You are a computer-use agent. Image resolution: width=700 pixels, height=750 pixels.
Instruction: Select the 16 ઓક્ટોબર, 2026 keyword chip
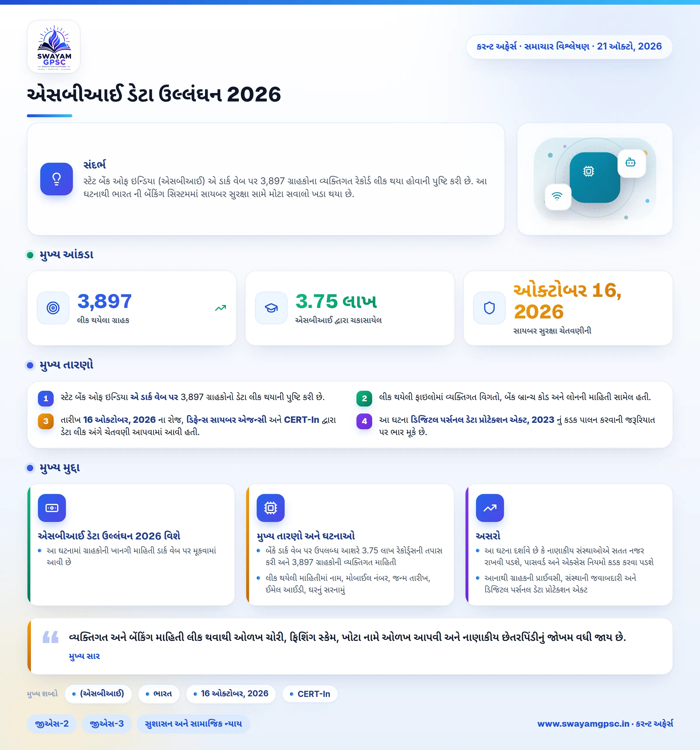[x=231, y=694]
